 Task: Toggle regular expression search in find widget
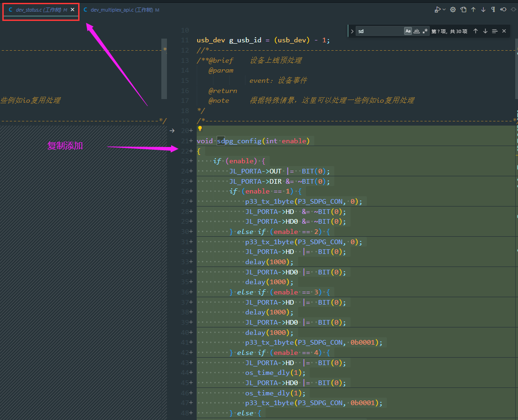pyautogui.click(x=425, y=31)
